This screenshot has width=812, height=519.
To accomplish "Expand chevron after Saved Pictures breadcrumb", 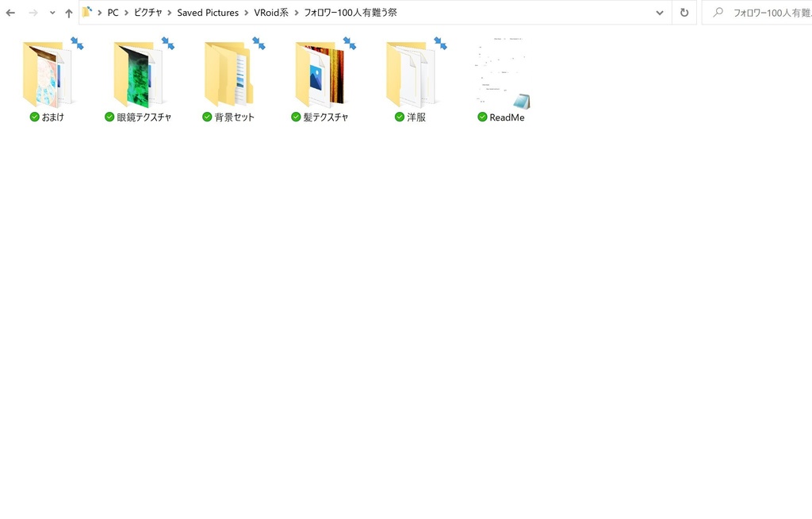I will (247, 13).
